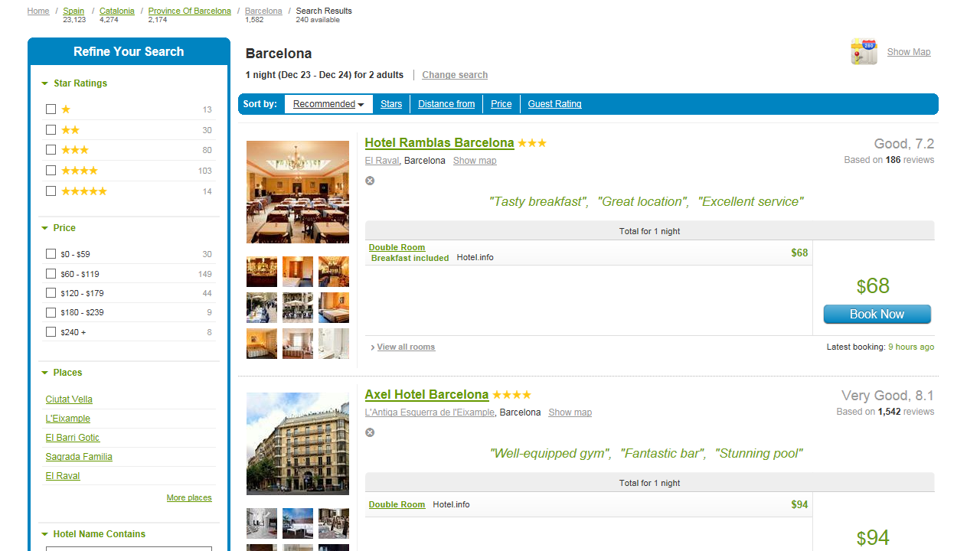The height and width of the screenshot is (551, 980).
Task: Open the first small Axel Hotel thumbnail
Action: [262, 523]
